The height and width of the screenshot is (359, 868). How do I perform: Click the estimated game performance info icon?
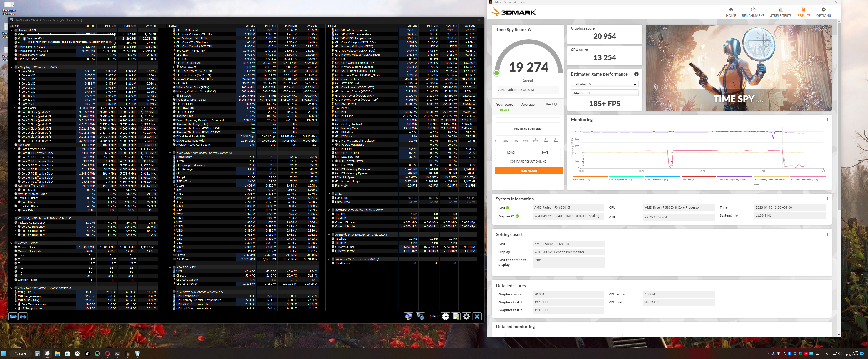coord(636,74)
